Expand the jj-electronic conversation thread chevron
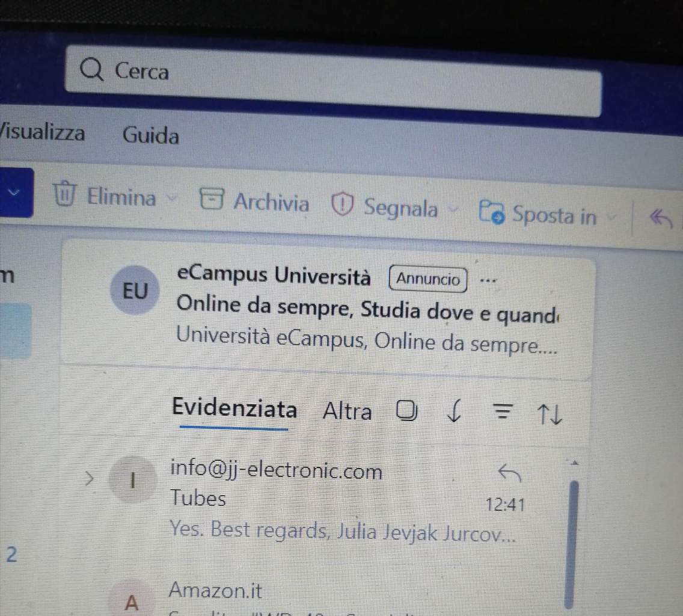The width and height of the screenshot is (683, 616). [x=90, y=478]
